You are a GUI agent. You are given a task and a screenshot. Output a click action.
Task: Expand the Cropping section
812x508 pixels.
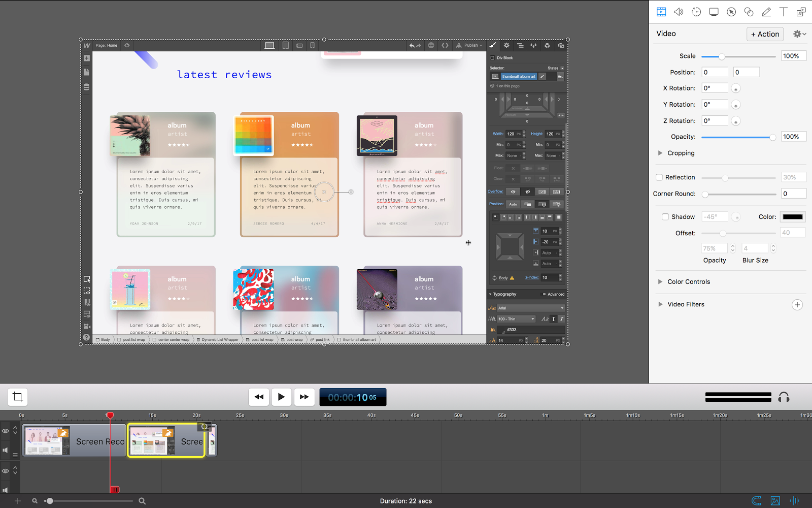point(660,153)
